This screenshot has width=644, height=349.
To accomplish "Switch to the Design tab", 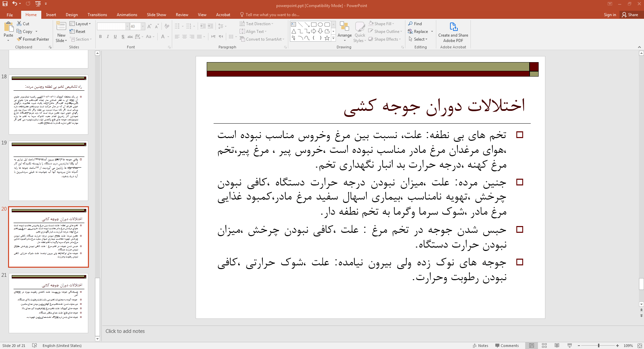I will [71, 15].
